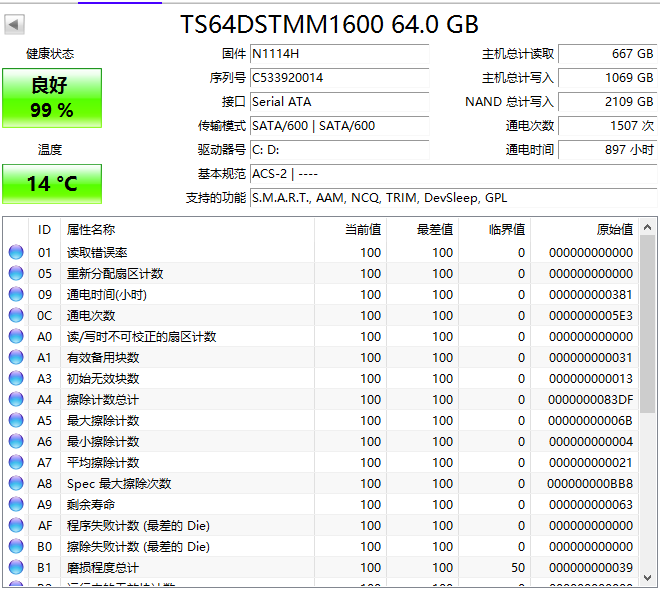
Task: Click status orb for 剩余寿命 attribute
Action: coord(16,505)
